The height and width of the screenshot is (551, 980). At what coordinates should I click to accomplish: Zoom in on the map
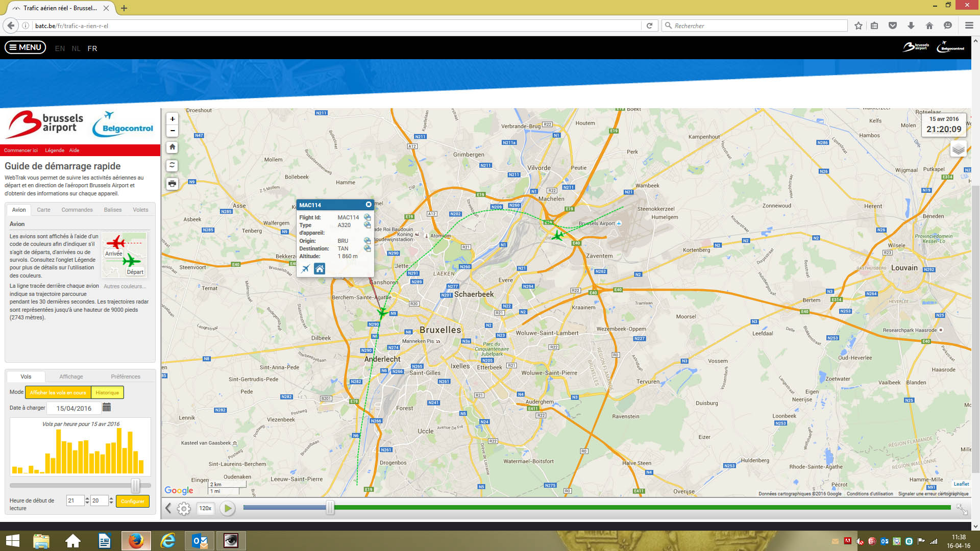pos(173,119)
